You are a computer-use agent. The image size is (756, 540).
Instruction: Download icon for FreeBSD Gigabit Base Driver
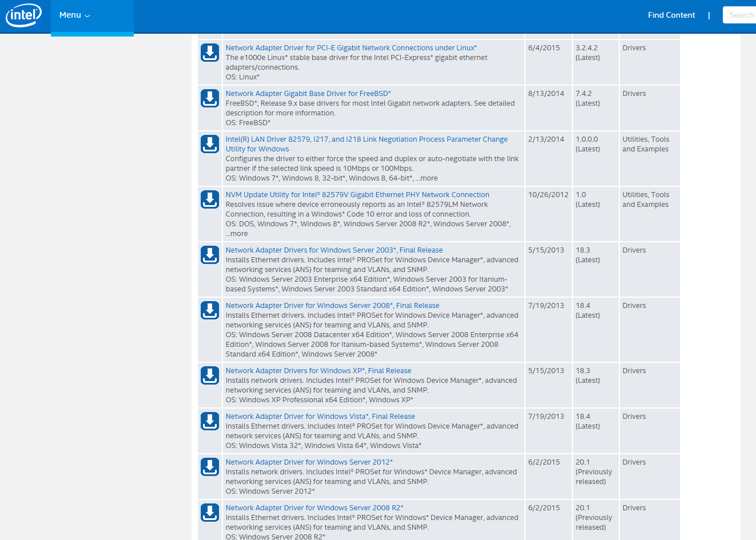[210, 98]
